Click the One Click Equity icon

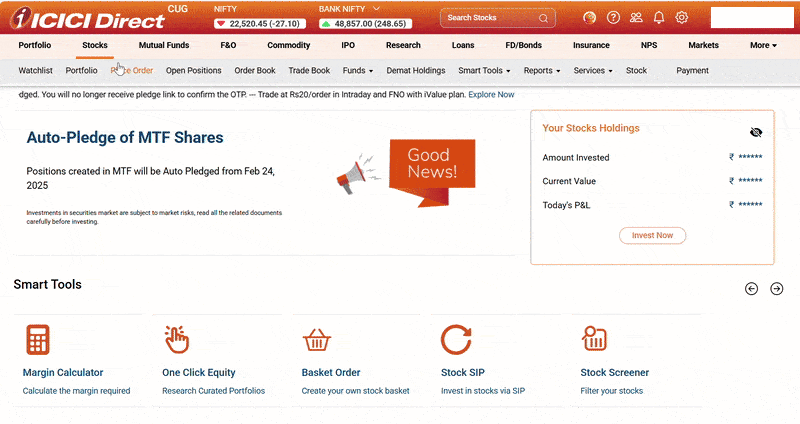coord(177,340)
